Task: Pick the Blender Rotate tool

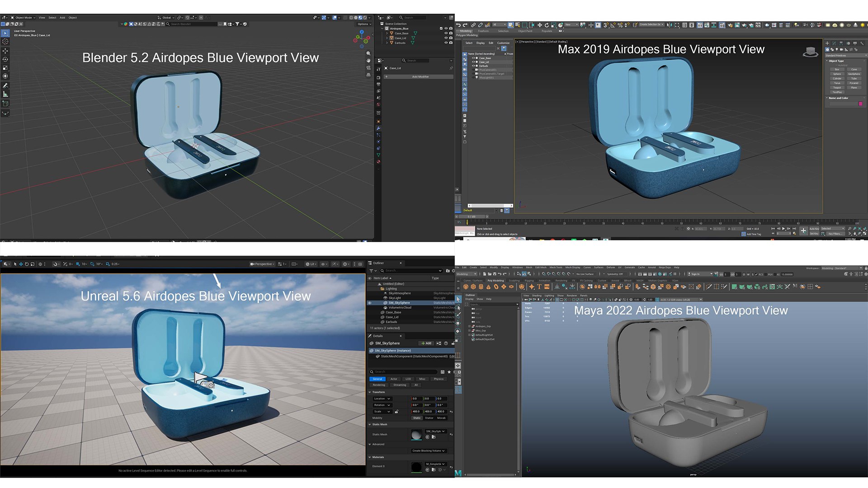Action: coord(5,59)
